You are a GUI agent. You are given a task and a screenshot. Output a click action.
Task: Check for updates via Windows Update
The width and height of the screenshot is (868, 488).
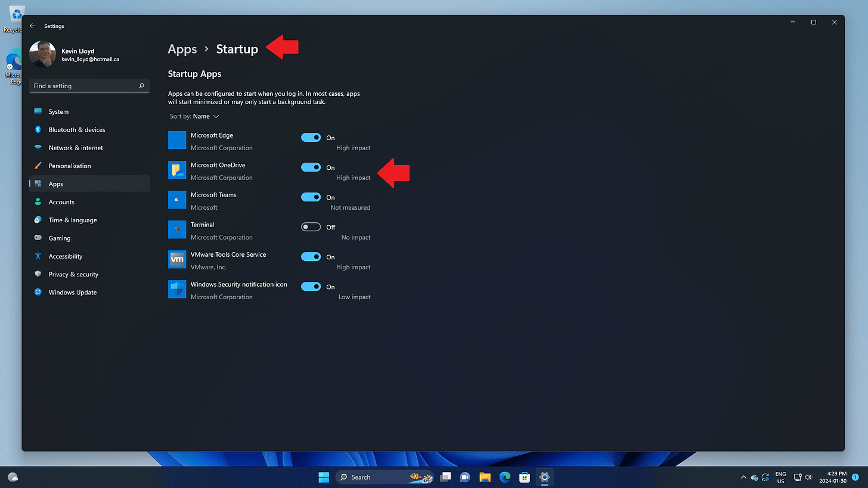point(71,292)
